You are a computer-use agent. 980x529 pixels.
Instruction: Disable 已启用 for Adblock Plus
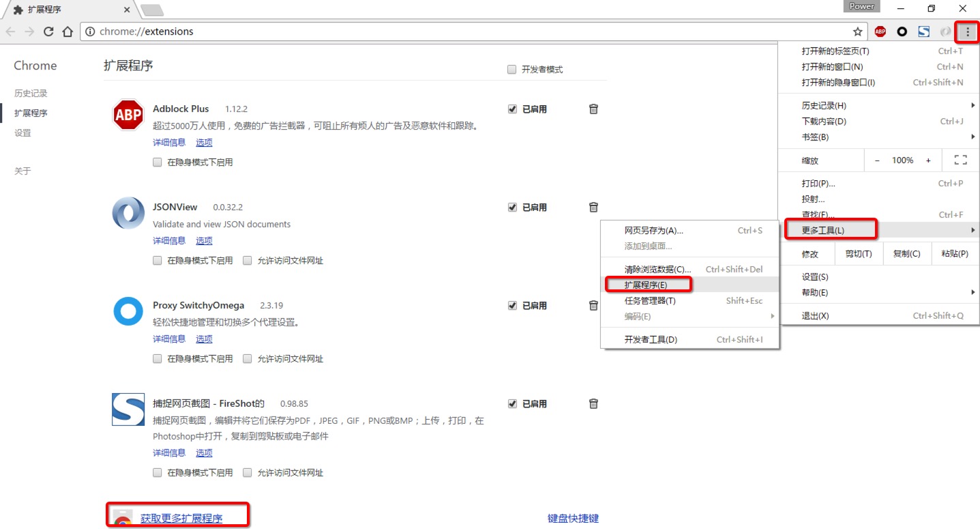click(512, 109)
